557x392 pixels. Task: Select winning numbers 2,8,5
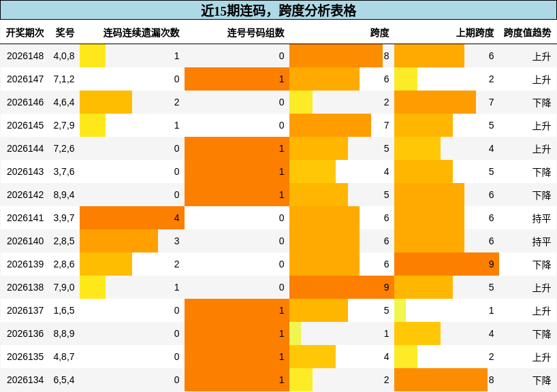pyautogui.click(x=64, y=241)
